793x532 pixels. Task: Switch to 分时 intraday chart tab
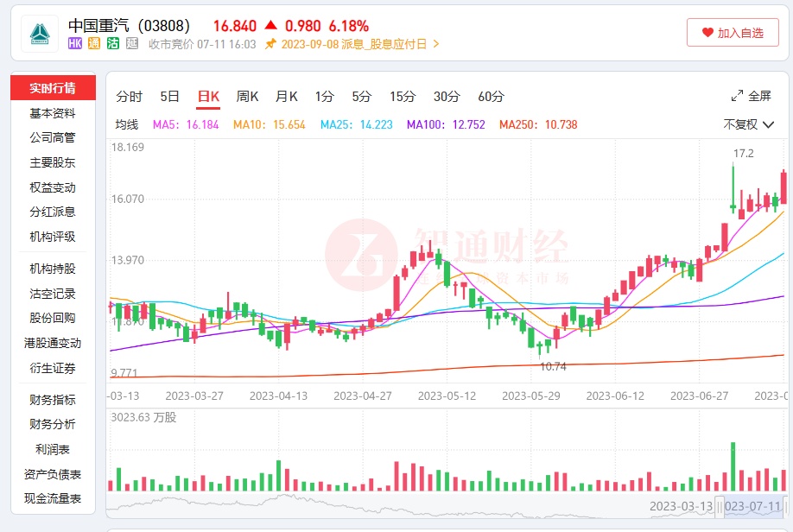[x=129, y=96]
